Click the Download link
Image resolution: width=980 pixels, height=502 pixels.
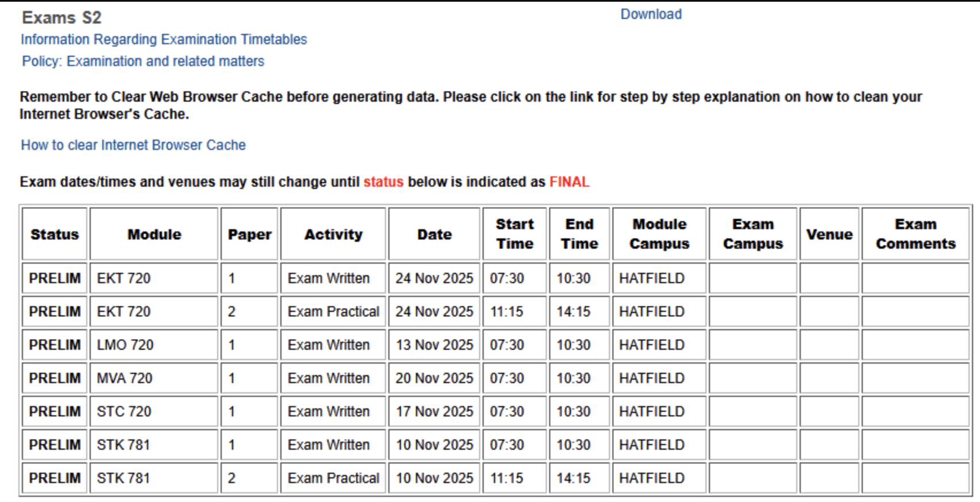651,14
